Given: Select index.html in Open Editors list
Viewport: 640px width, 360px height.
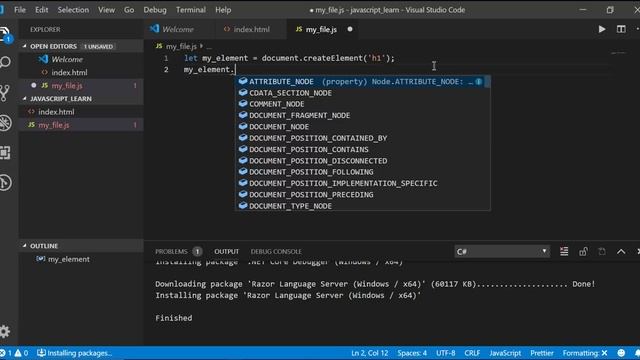Looking at the screenshot, I should [x=82, y=72].
